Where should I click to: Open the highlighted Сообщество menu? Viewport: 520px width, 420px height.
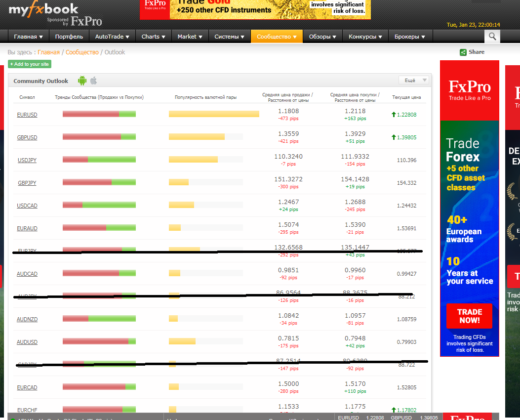(277, 37)
